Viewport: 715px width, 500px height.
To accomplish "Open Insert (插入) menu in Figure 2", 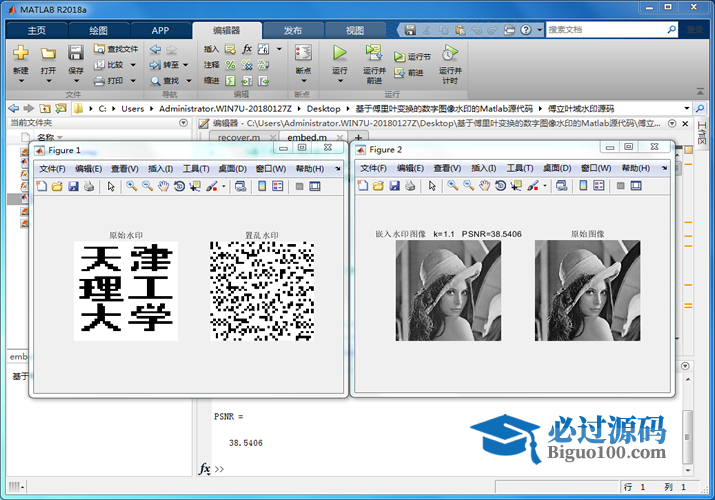I will tap(483, 168).
